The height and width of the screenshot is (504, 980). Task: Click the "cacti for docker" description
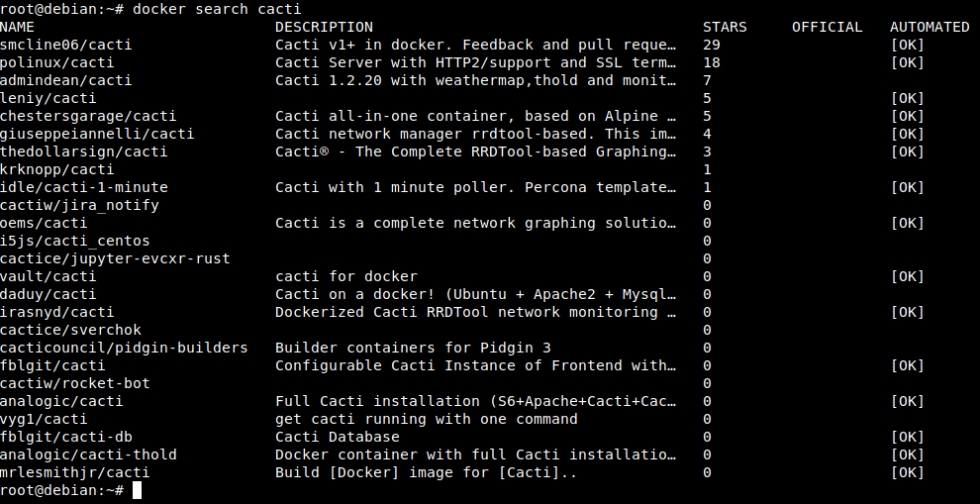(x=345, y=276)
